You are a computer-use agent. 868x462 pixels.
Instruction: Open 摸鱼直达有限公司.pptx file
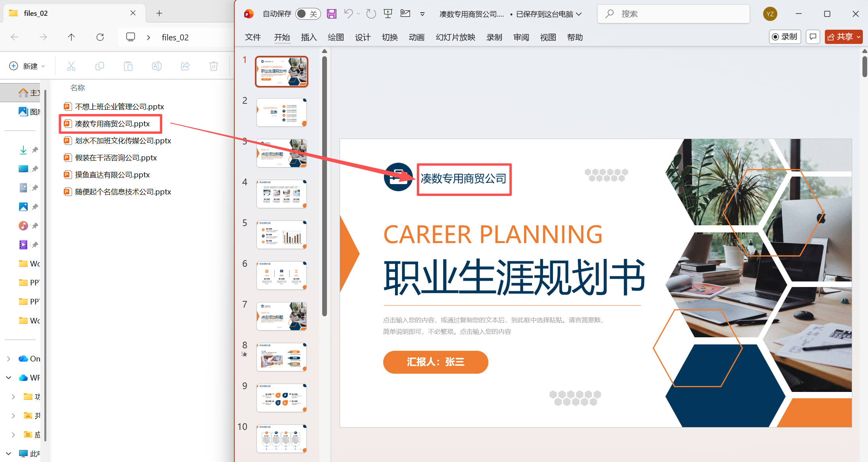tap(112, 174)
